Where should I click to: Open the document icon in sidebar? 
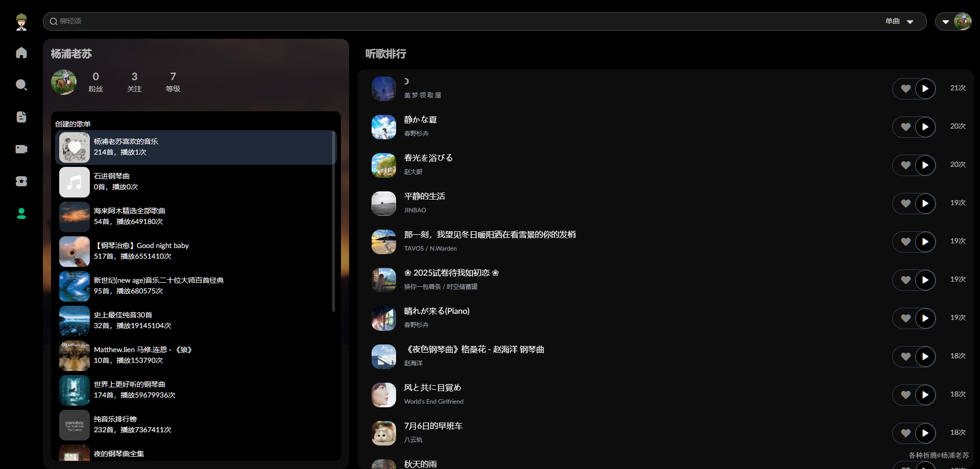tap(21, 117)
